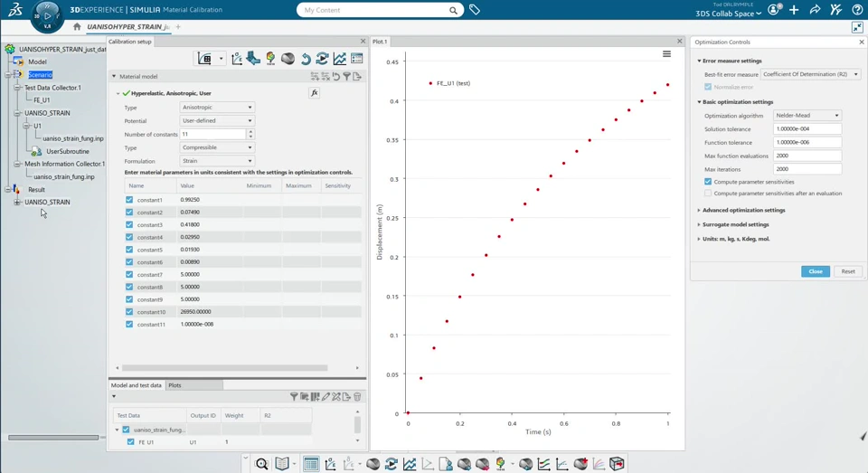Click the plus add icon in the top bar
Image resolution: width=868 pixels, height=473 pixels.
point(794,9)
